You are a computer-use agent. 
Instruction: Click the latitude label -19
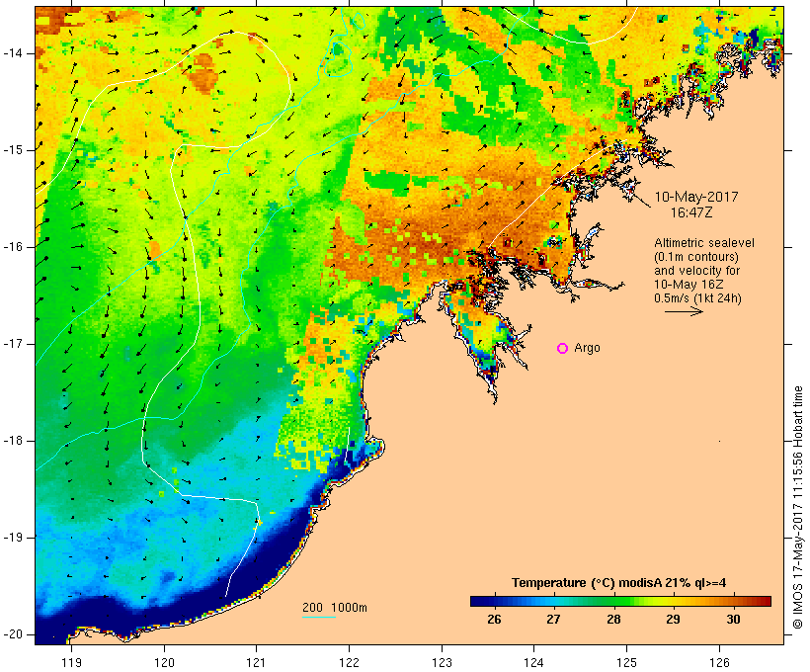point(13,538)
